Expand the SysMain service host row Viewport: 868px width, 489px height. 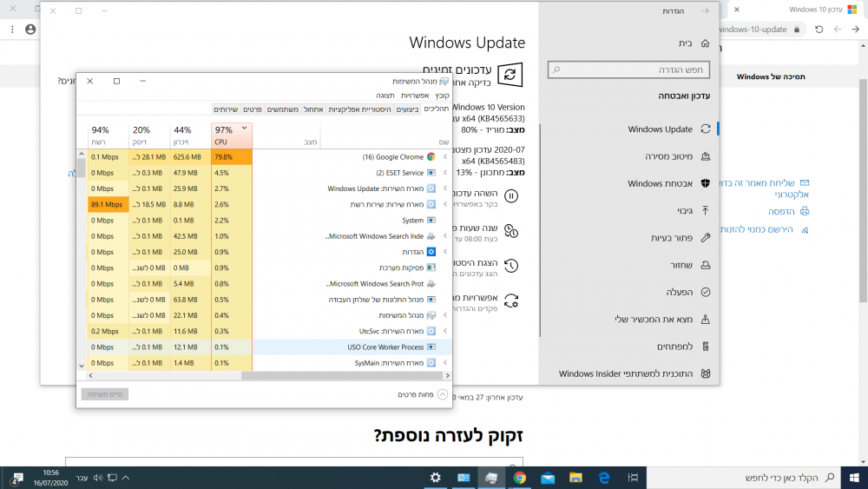445,363
